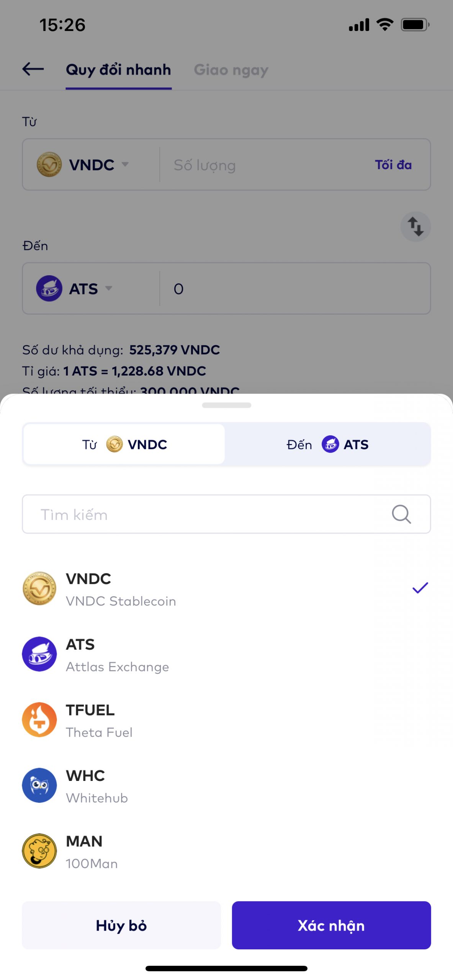Switch to the Quy đổi nhanh tab
This screenshot has width=453, height=980.
118,70
